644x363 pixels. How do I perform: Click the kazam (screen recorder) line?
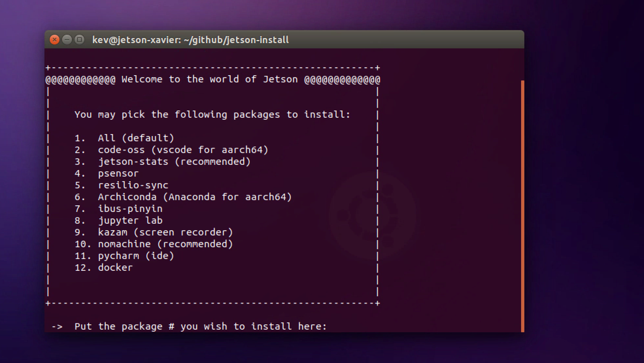point(165,232)
